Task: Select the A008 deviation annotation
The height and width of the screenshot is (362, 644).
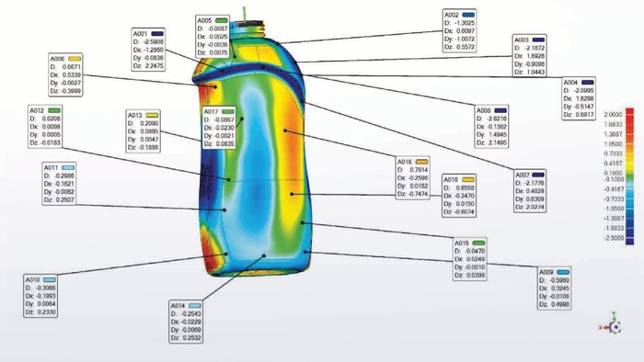Action: (491, 127)
